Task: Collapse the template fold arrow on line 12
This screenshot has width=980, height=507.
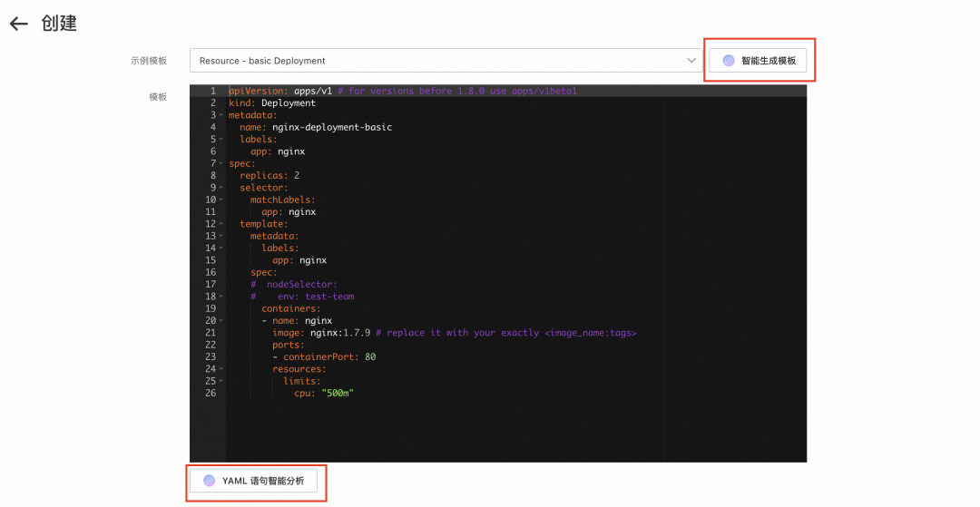Action: pos(221,224)
